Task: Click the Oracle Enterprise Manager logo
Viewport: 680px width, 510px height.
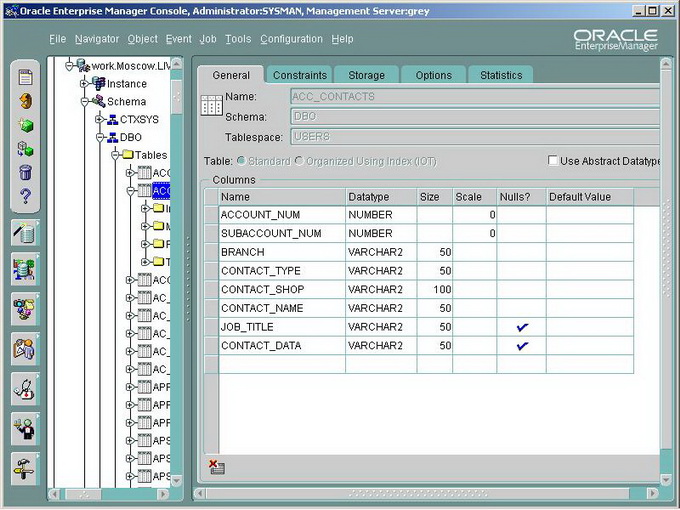Action: [615, 40]
